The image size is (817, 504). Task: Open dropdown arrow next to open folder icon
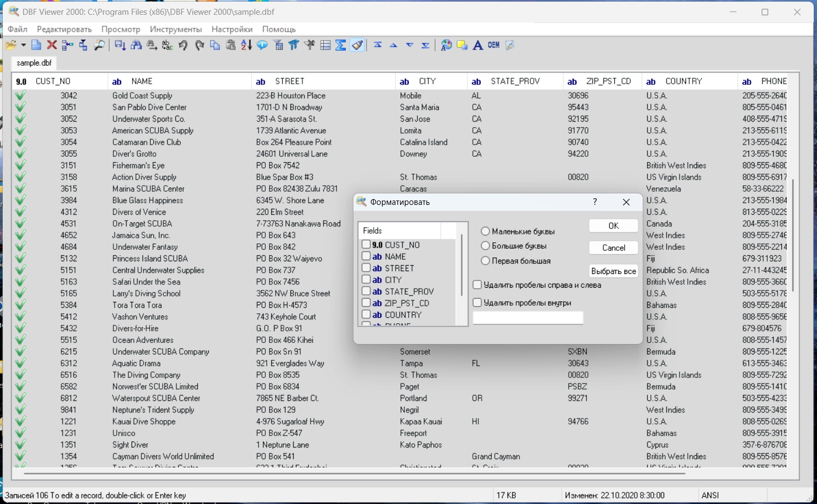pos(23,45)
